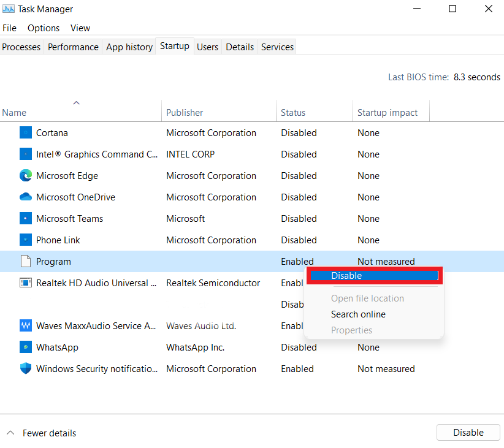Screen dimensions: 504x448
Task: Click the Microsoft Teams icon
Action: (x=25, y=219)
